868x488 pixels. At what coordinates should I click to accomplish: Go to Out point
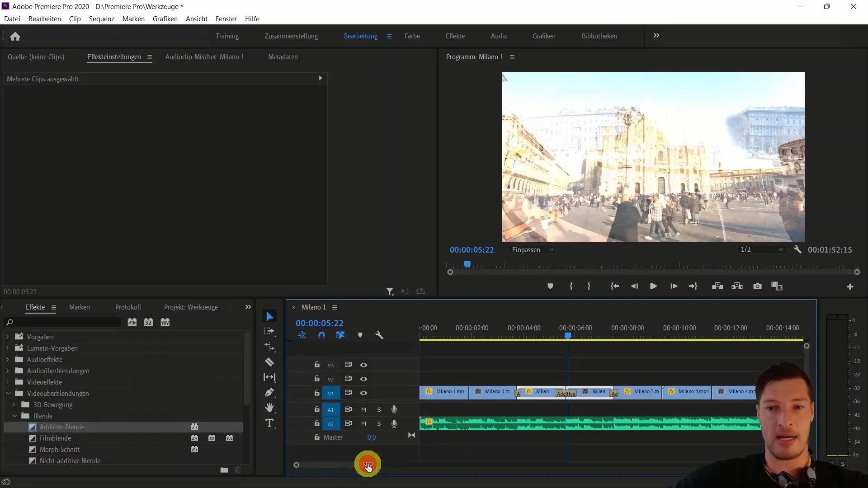(x=693, y=286)
